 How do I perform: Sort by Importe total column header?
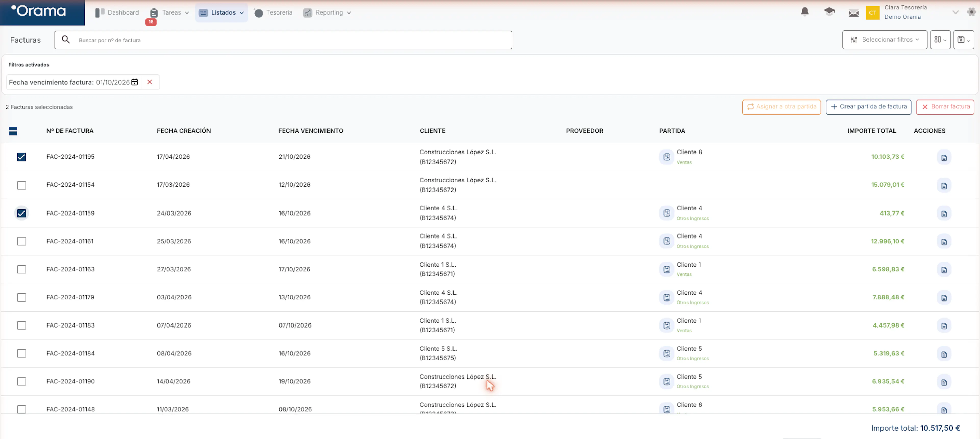pyautogui.click(x=872, y=131)
